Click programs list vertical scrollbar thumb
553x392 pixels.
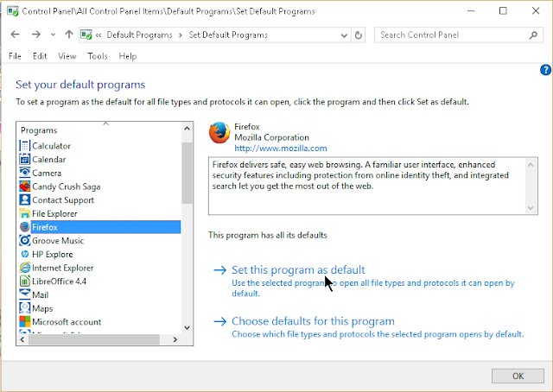pos(187,173)
